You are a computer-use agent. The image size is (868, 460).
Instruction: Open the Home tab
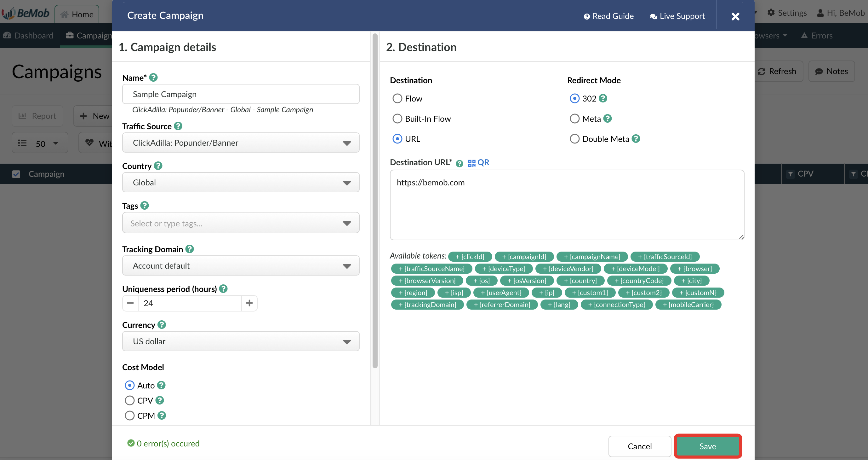[77, 14]
